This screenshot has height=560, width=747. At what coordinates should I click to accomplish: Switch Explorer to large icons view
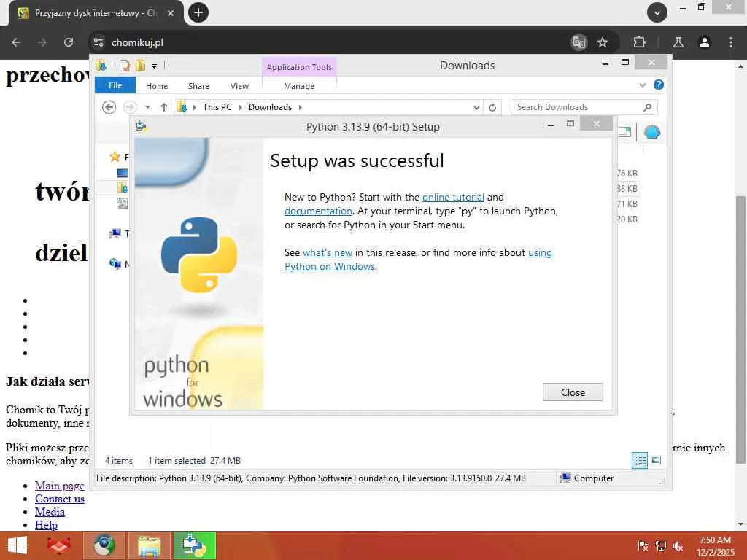[x=656, y=461]
